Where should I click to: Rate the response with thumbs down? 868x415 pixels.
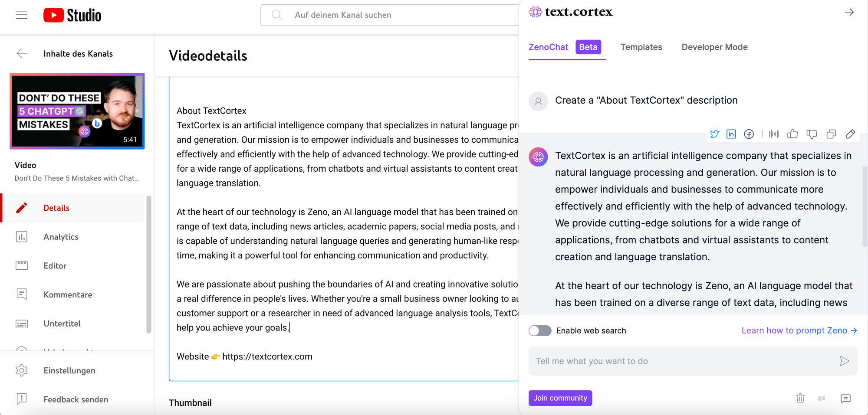[812, 134]
